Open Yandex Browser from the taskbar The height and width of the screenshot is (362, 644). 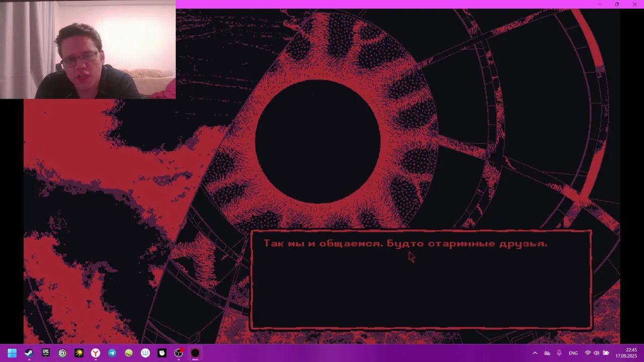point(95,353)
